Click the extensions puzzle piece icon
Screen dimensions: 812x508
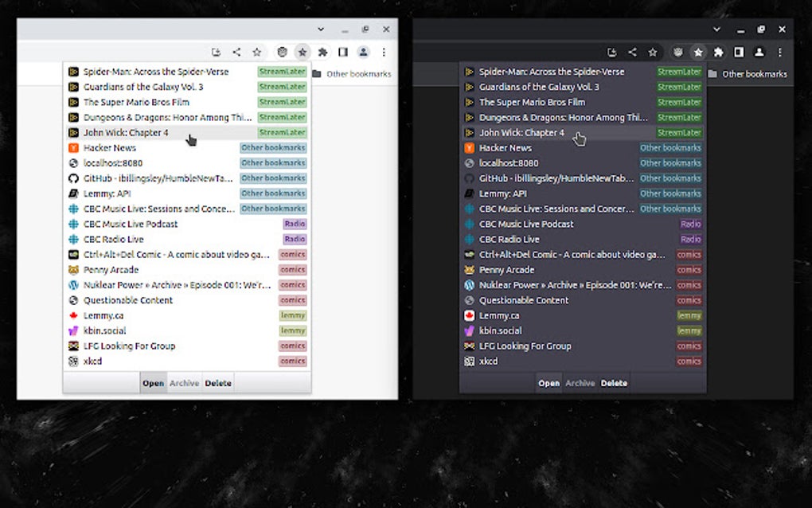(x=322, y=51)
